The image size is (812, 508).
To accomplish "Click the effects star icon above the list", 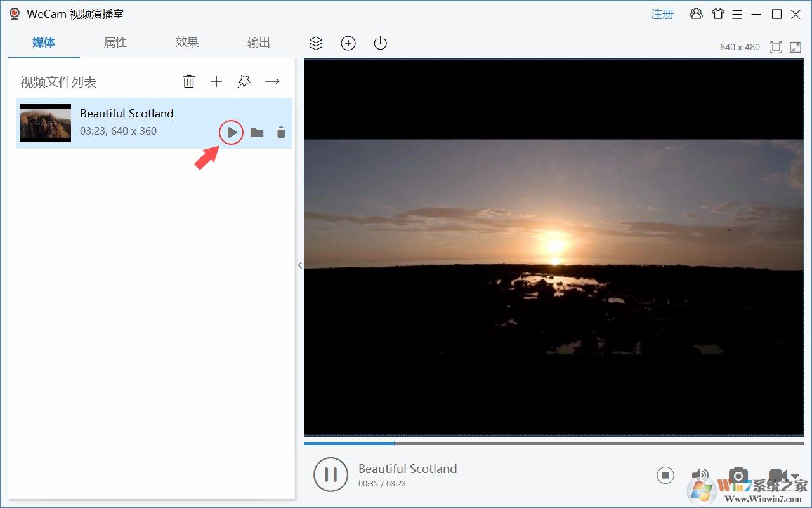I will click(x=244, y=81).
